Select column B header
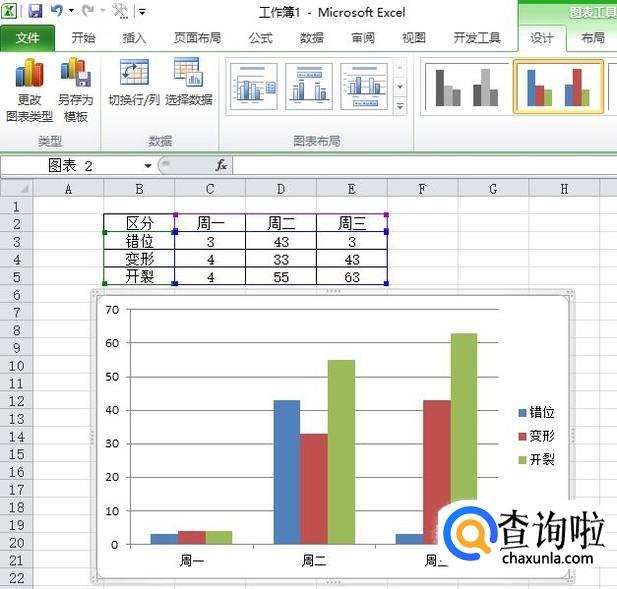The height and width of the screenshot is (589, 617). pyautogui.click(x=139, y=189)
